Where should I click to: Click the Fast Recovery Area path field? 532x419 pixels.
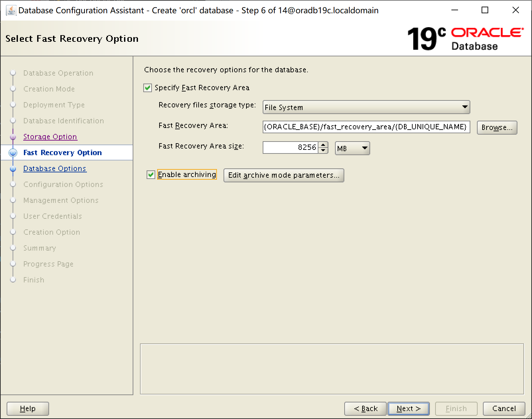(366, 127)
